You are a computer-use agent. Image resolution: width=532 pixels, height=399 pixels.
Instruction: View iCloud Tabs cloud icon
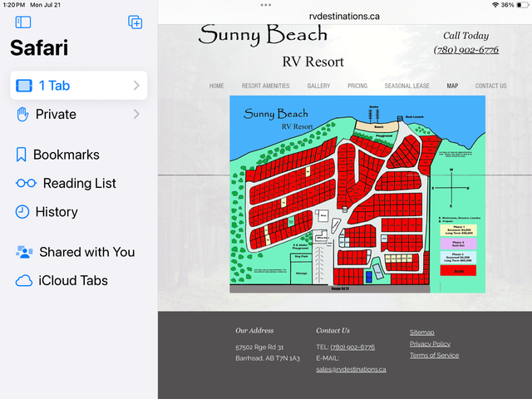click(24, 281)
